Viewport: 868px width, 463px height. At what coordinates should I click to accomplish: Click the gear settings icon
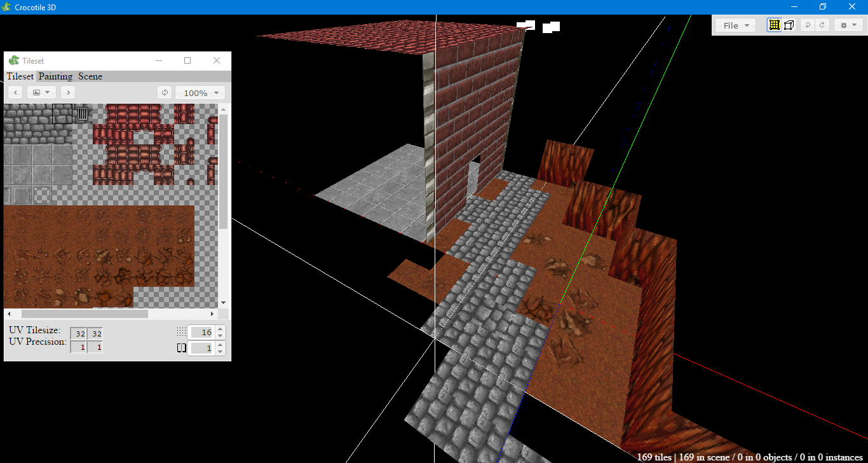844,25
